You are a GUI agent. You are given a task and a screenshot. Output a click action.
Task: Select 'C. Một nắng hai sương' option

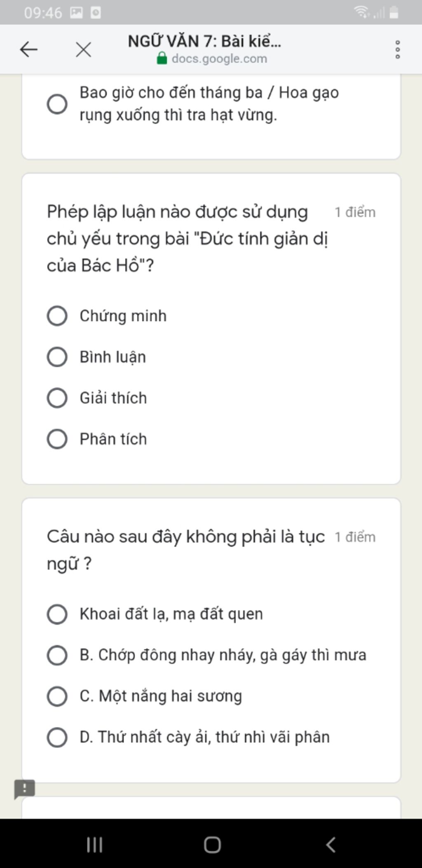57,696
